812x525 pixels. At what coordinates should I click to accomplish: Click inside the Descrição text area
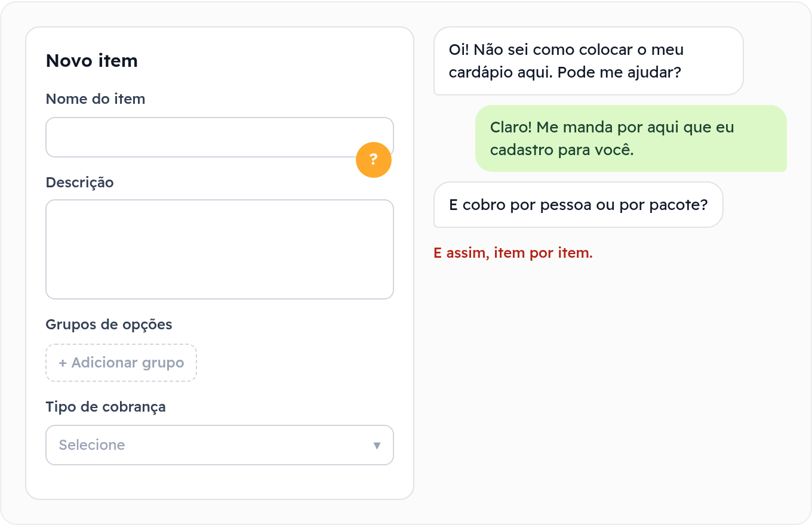point(220,249)
